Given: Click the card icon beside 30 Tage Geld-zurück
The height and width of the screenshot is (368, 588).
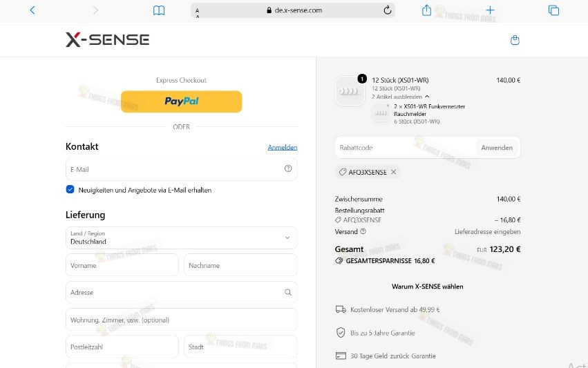Looking at the screenshot, I should point(341,356).
